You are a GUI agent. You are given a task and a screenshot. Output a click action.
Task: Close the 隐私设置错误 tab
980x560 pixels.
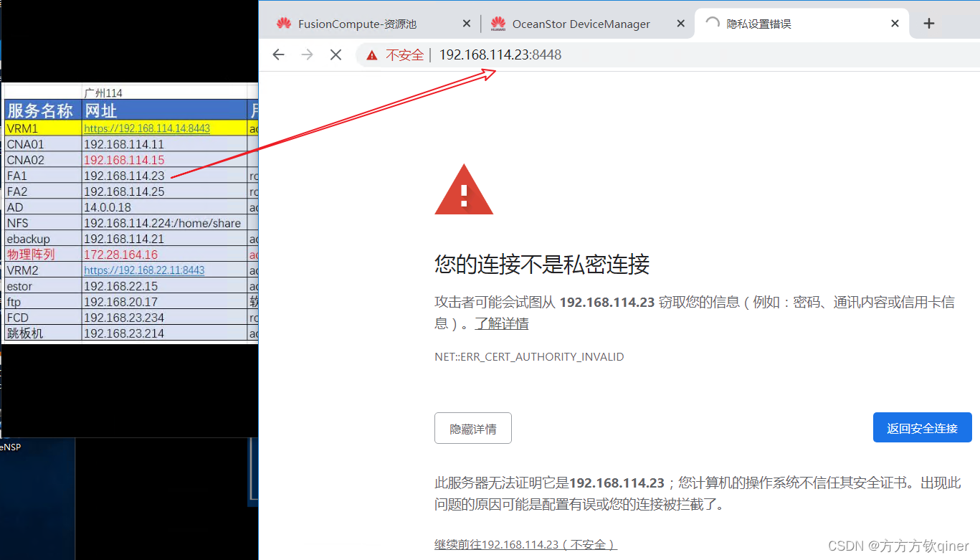(895, 24)
